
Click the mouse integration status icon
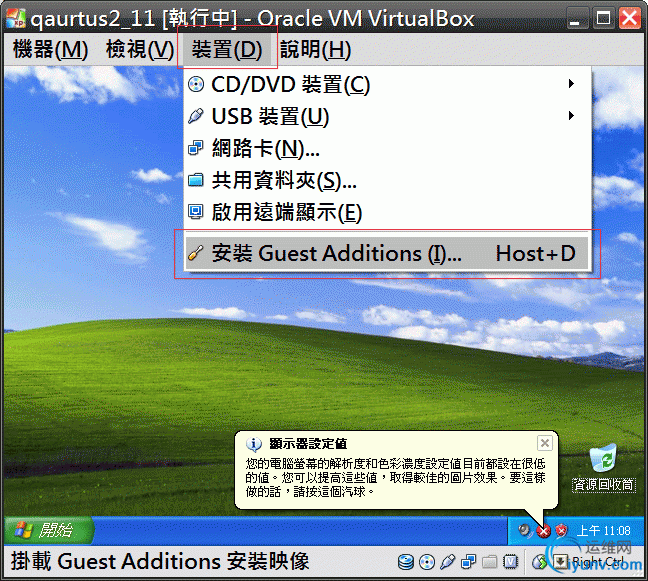coord(539,562)
